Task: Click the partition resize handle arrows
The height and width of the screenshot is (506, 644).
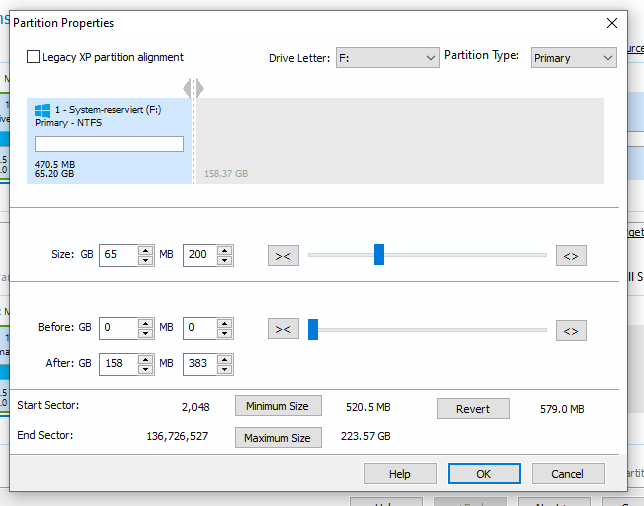Action: click(193, 88)
